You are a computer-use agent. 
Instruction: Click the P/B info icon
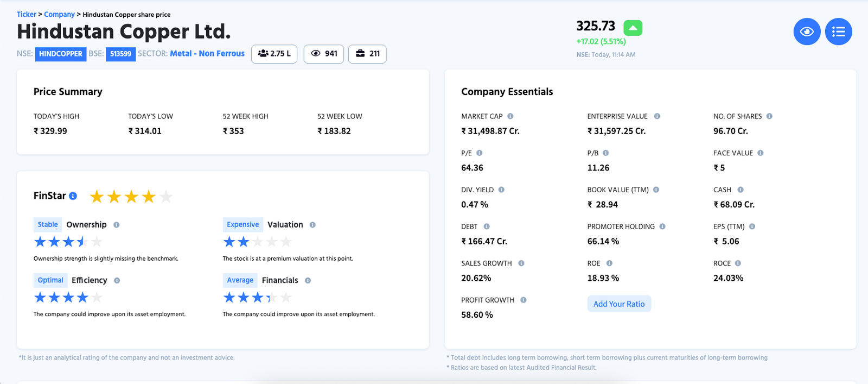[606, 153]
